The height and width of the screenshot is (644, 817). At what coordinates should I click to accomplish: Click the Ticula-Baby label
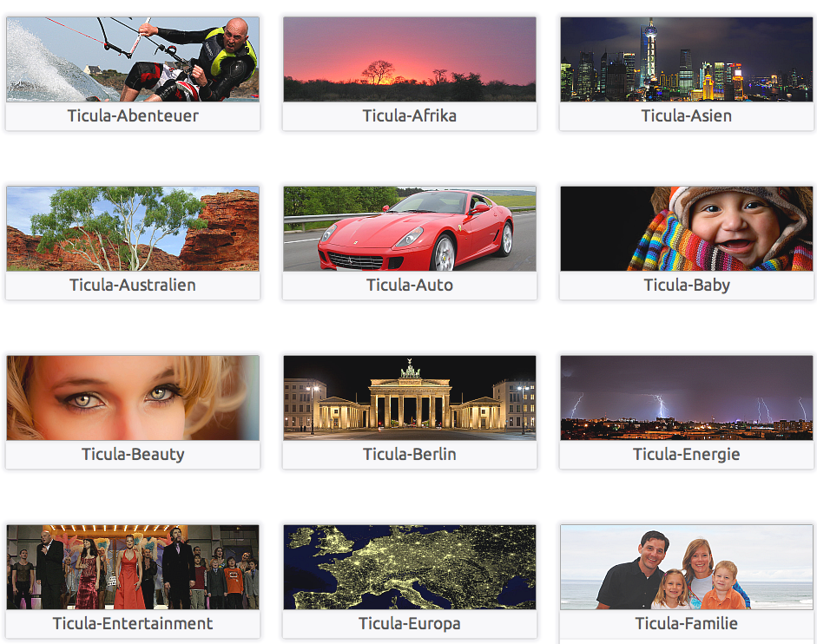pyautogui.click(x=686, y=285)
